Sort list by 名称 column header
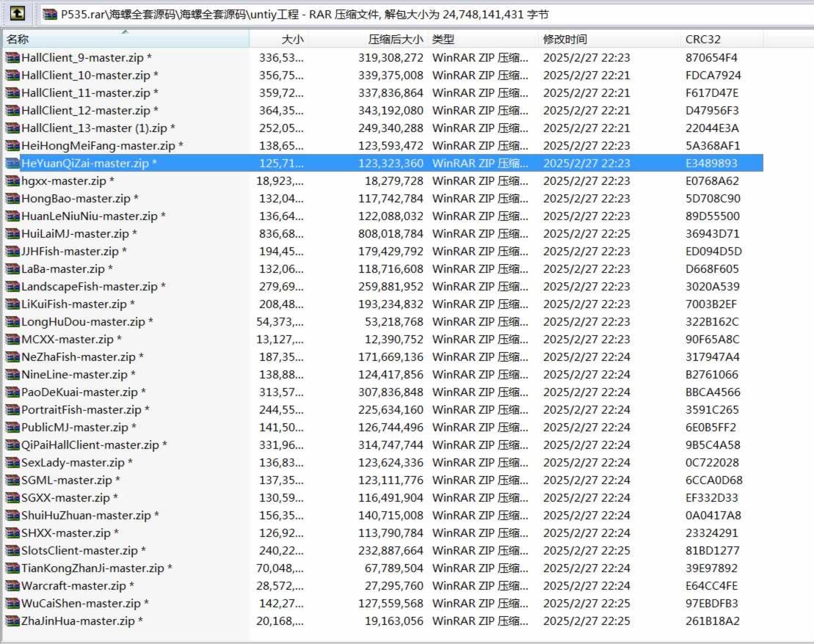Image resolution: width=814 pixels, height=644 pixels. (x=125, y=39)
